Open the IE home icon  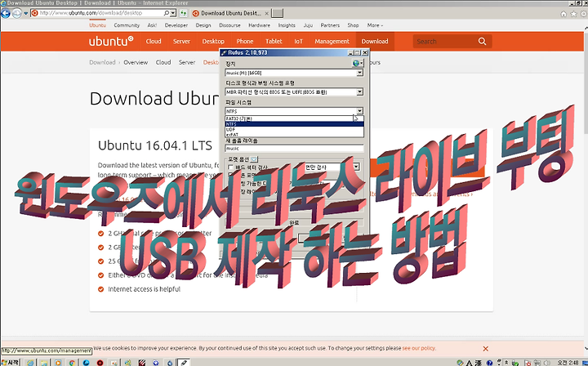[x=563, y=14]
